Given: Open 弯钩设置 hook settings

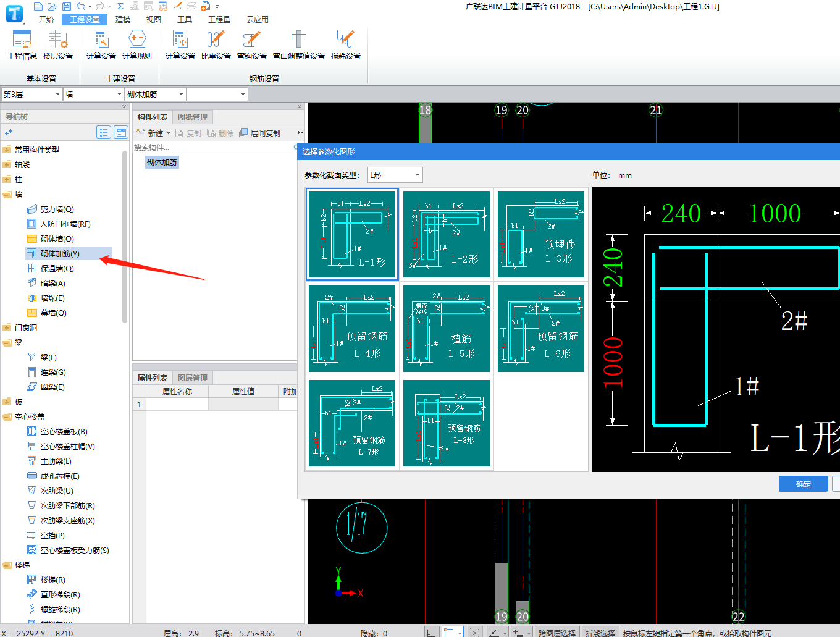Looking at the screenshot, I should [252, 44].
